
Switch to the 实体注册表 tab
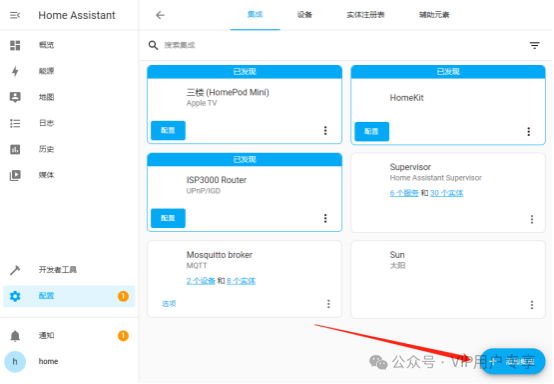[365, 15]
